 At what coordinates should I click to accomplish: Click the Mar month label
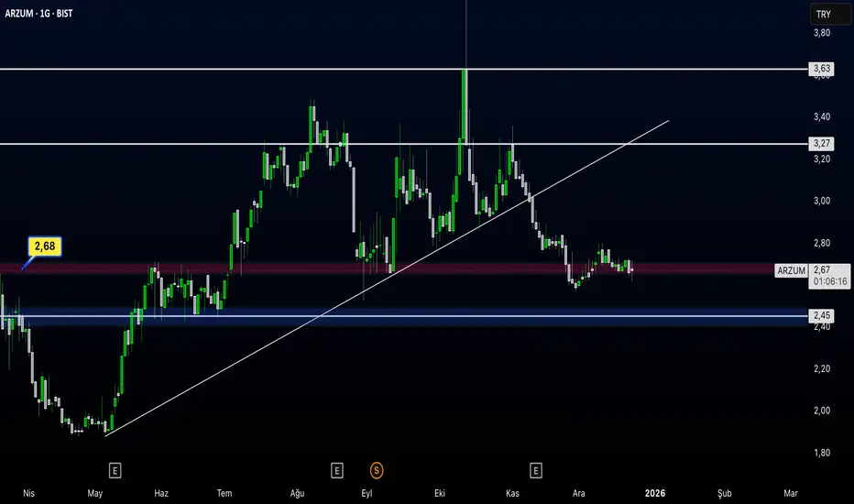790,493
